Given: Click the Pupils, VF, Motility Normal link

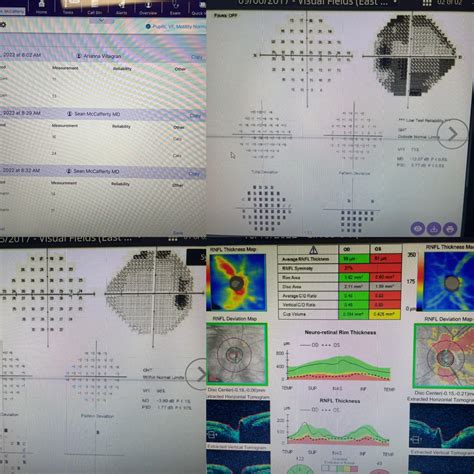Looking at the screenshot, I should coord(179,26).
